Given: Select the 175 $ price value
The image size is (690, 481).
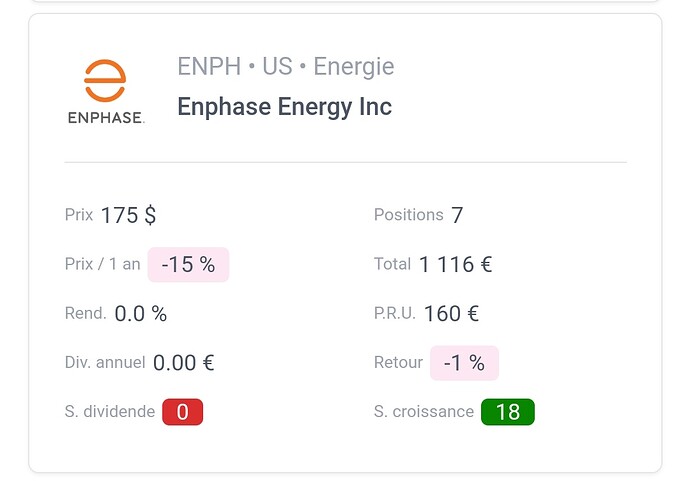Looking at the screenshot, I should [128, 215].
